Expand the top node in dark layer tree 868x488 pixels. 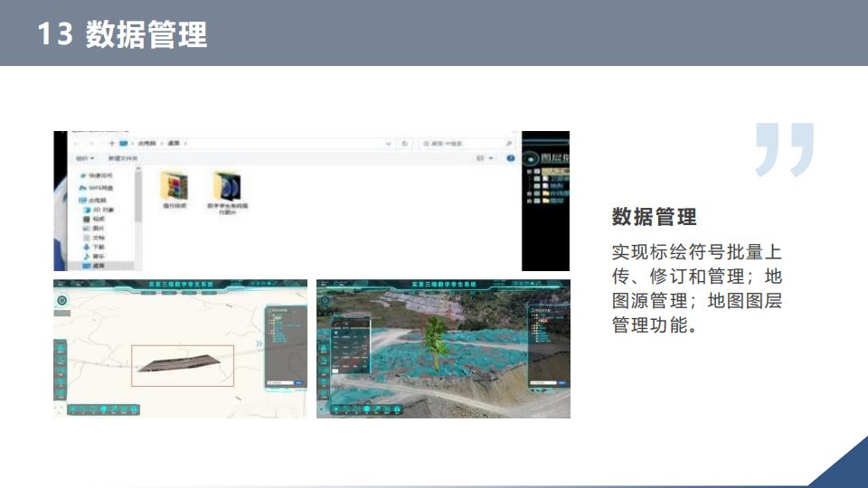[529, 171]
